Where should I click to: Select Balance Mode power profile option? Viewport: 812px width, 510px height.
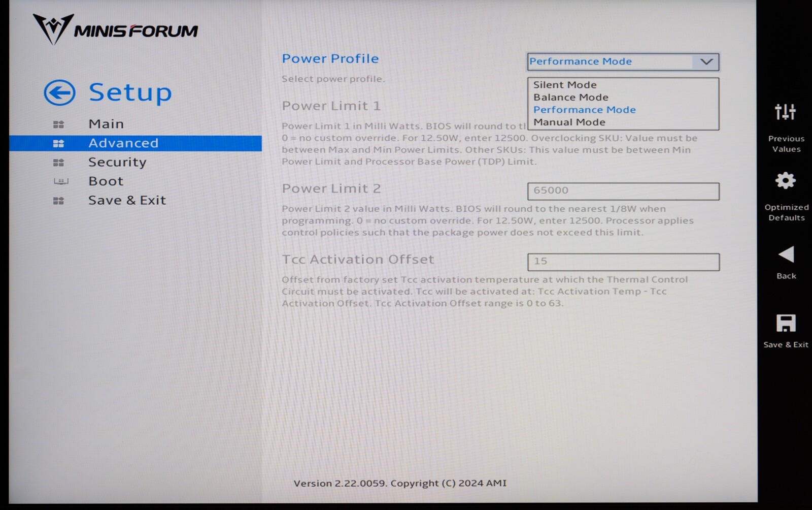pos(570,98)
